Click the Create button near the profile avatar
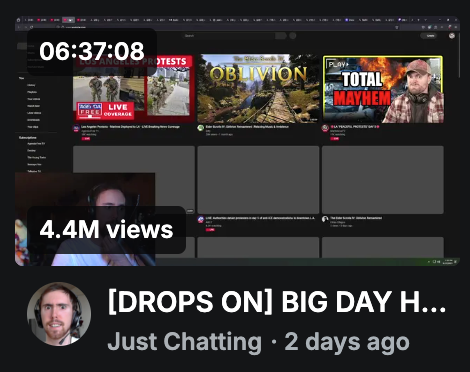Image resolution: width=470 pixels, height=372 pixels. (x=430, y=36)
